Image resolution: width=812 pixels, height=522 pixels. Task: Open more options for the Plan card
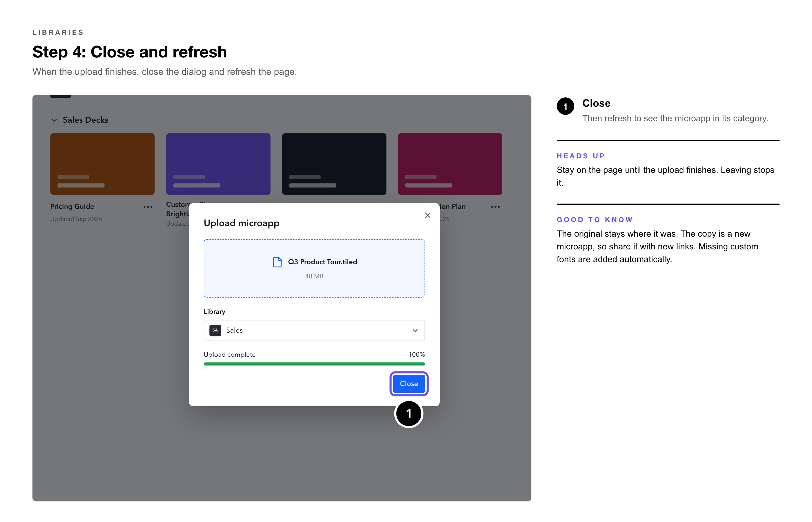point(495,207)
